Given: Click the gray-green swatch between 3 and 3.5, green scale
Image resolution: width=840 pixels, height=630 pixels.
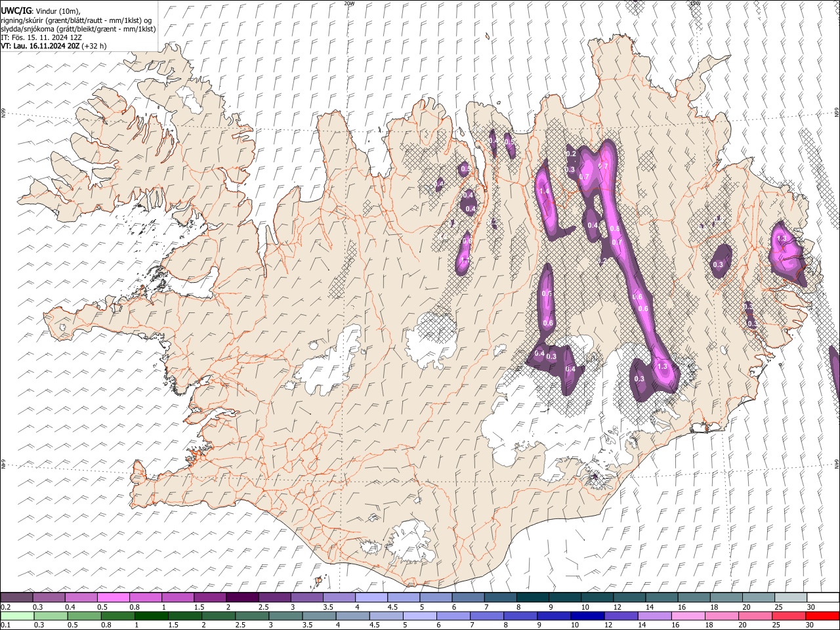Looking at the screenshot, I should [x=286, y=616].
